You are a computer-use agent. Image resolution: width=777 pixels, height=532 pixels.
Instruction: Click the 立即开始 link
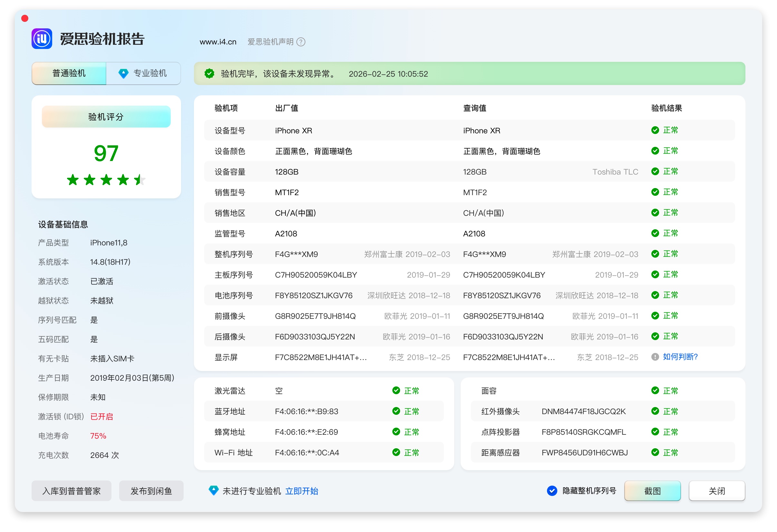[302, 491]
